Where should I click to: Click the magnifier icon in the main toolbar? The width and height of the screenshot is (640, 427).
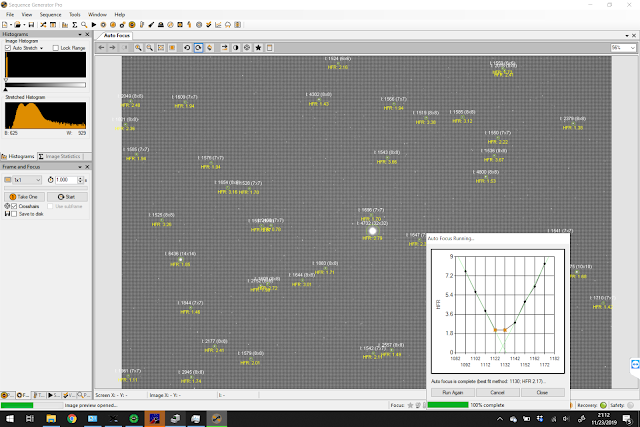[84, 25]
